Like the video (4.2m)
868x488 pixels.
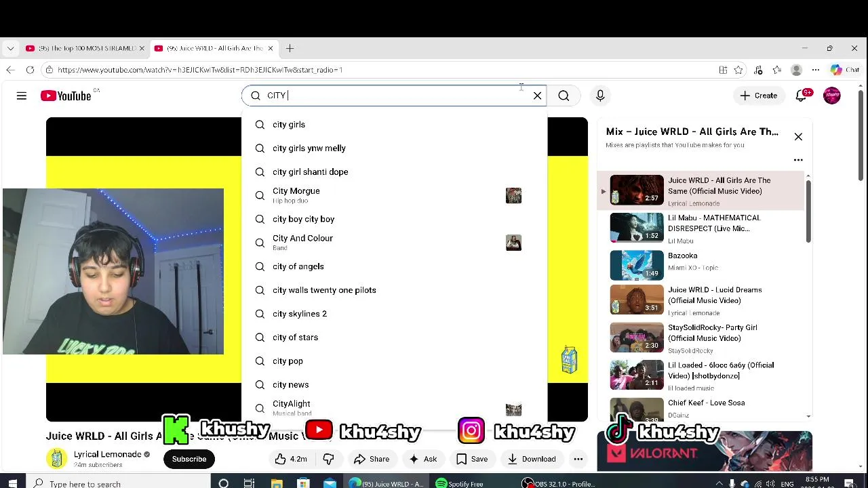pos(291,459)
